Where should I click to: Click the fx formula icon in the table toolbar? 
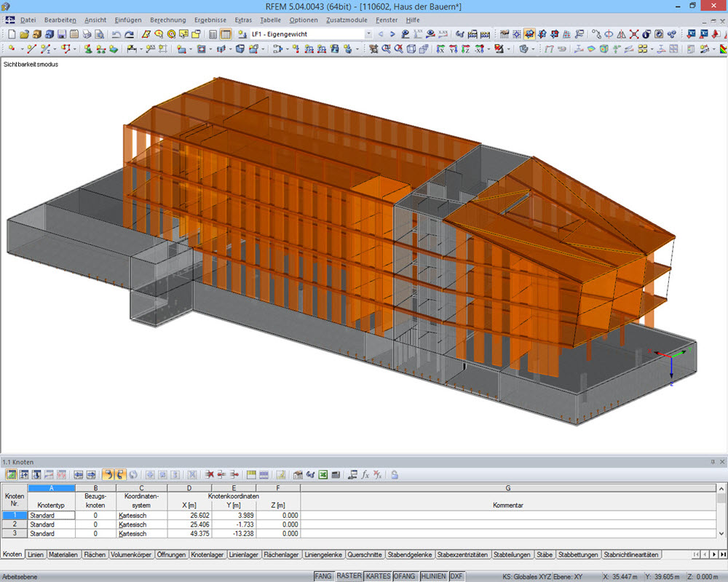(x=364, y=474)
